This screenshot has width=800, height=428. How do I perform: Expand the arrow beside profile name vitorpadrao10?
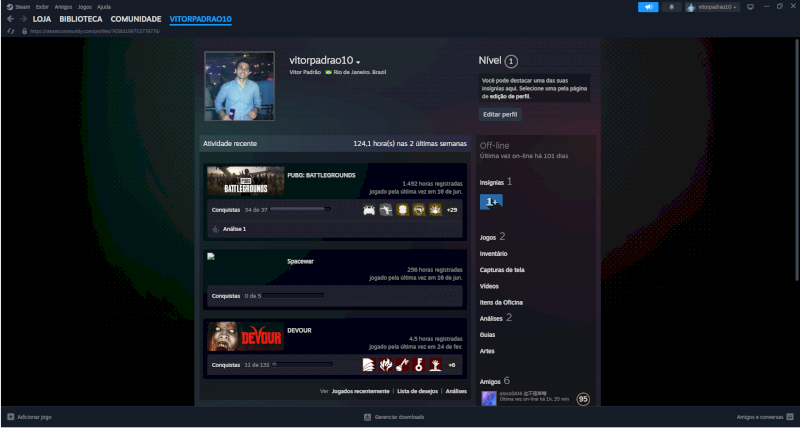click(358, 62)
